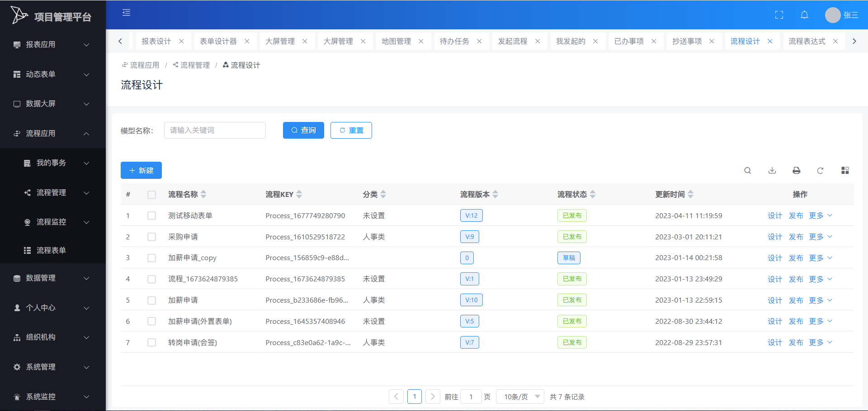
Task: Click the export download icon
Action: point(772,170)
